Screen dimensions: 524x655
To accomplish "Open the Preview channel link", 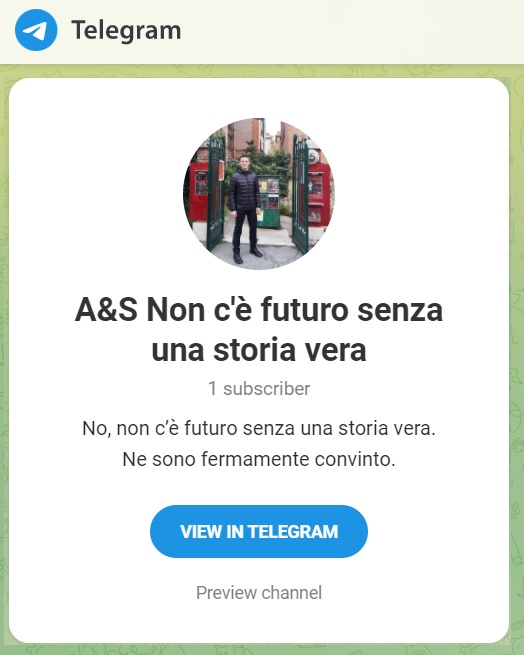I will 259,592.
